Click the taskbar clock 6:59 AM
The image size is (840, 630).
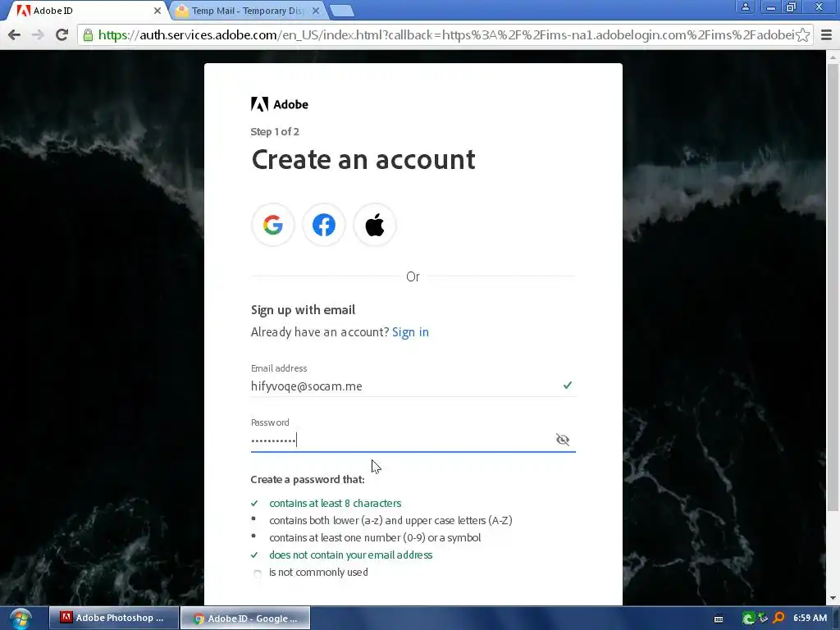(810, 619)
